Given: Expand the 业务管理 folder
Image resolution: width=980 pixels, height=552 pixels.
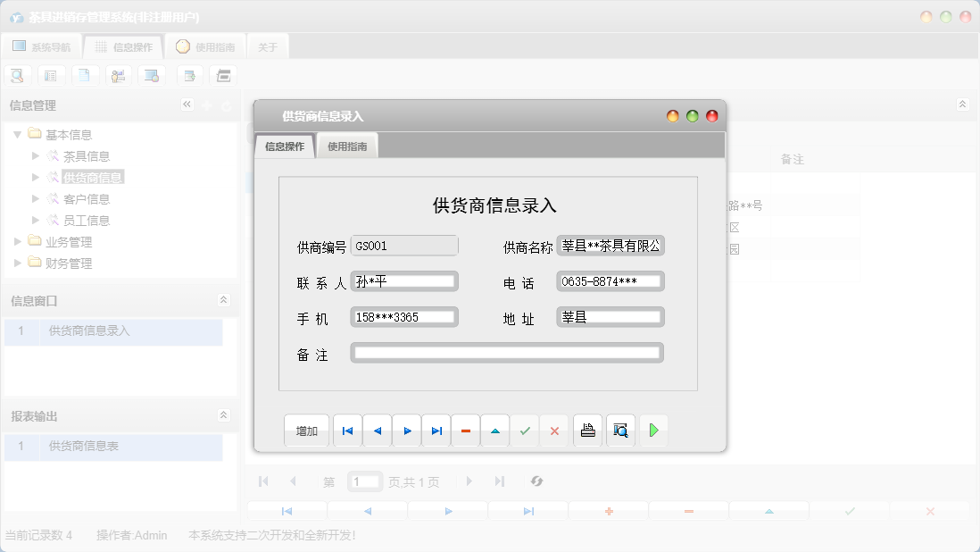Looking at the screenshot, I should click(15, 241).
